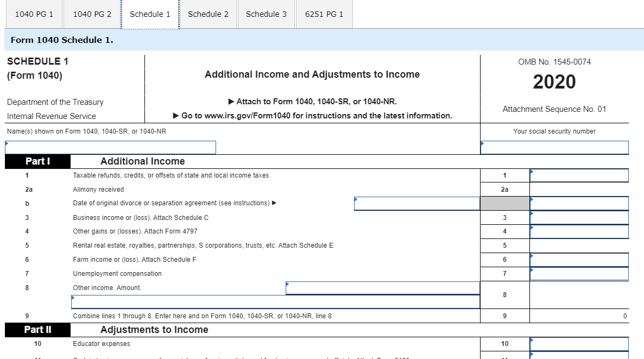Click the line 9 total value 0
644x359 pixels.
(x=624, y=316)
